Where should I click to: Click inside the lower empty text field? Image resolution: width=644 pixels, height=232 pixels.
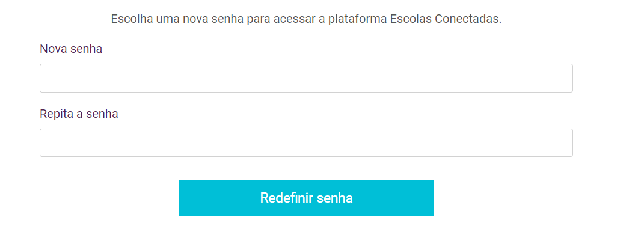[306, 143]
